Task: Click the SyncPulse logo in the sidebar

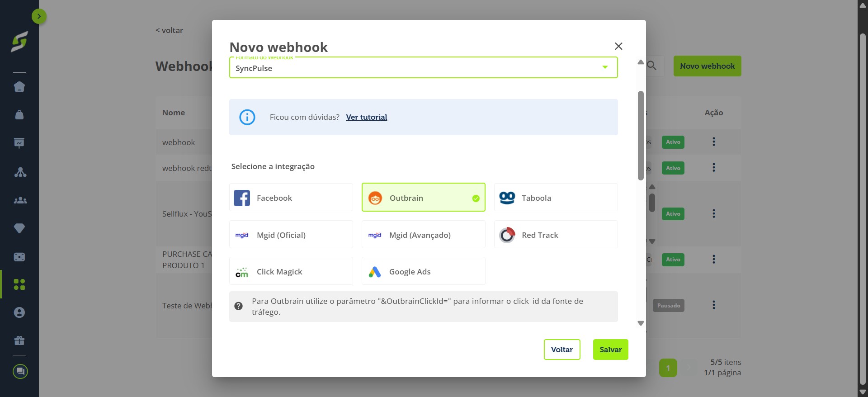Action: [x=19, y=42]
